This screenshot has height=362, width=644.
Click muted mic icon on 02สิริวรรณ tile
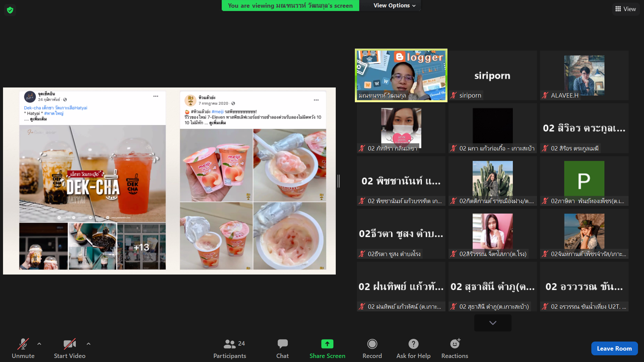tap(453, 254)
